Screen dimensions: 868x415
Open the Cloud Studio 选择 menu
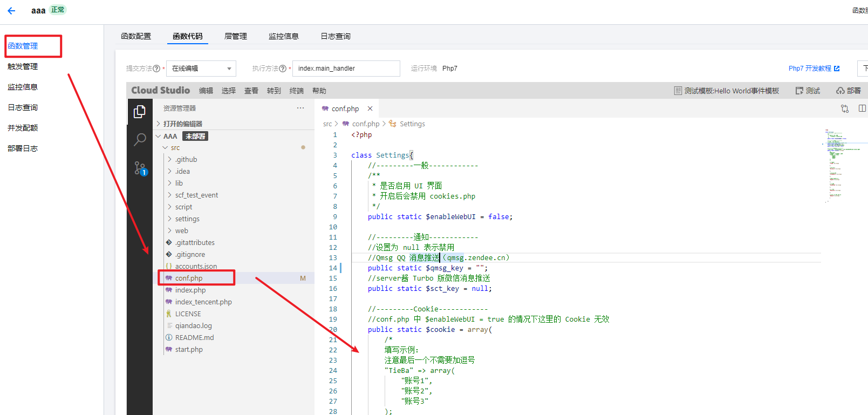[x=229, y=91]
